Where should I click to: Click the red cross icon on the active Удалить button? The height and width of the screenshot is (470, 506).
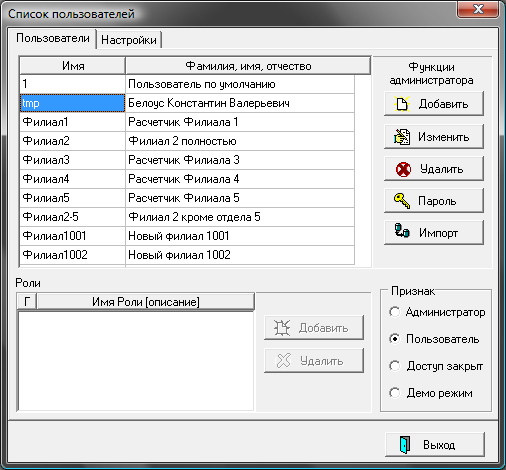[x=403, y=169]
